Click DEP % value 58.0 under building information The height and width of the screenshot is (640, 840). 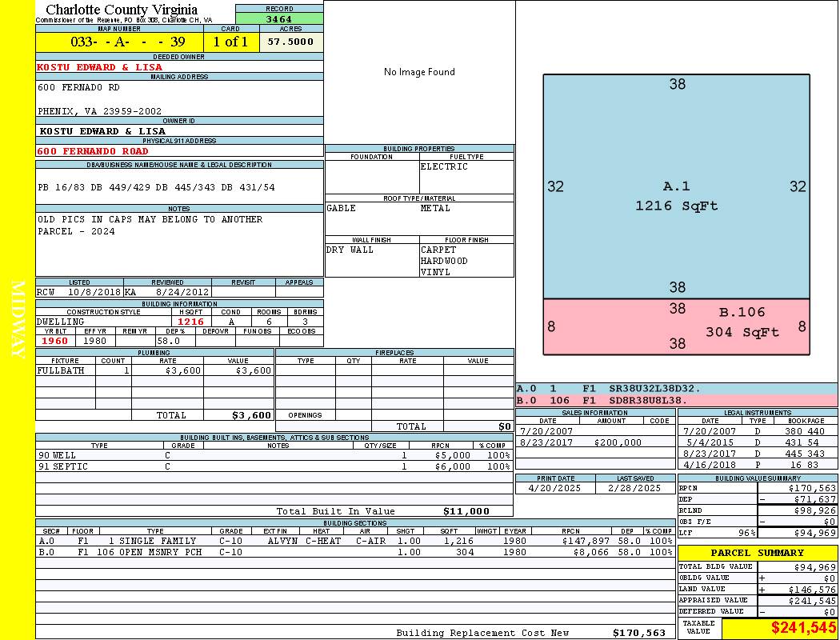(168, 341)
